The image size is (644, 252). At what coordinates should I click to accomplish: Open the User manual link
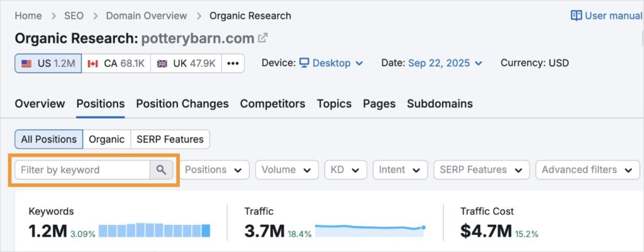pyautogui.click(x=607, y=16)
